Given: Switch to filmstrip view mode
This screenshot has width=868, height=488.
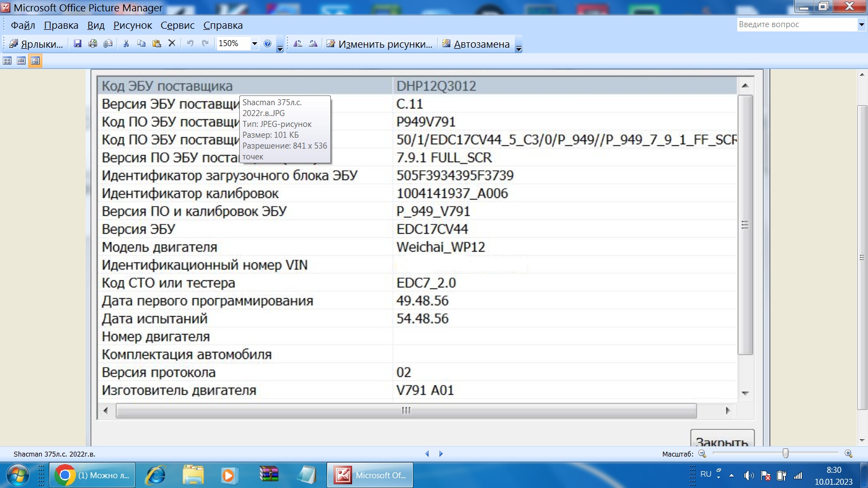Looking at the screenshot, I should coord(21,61).
